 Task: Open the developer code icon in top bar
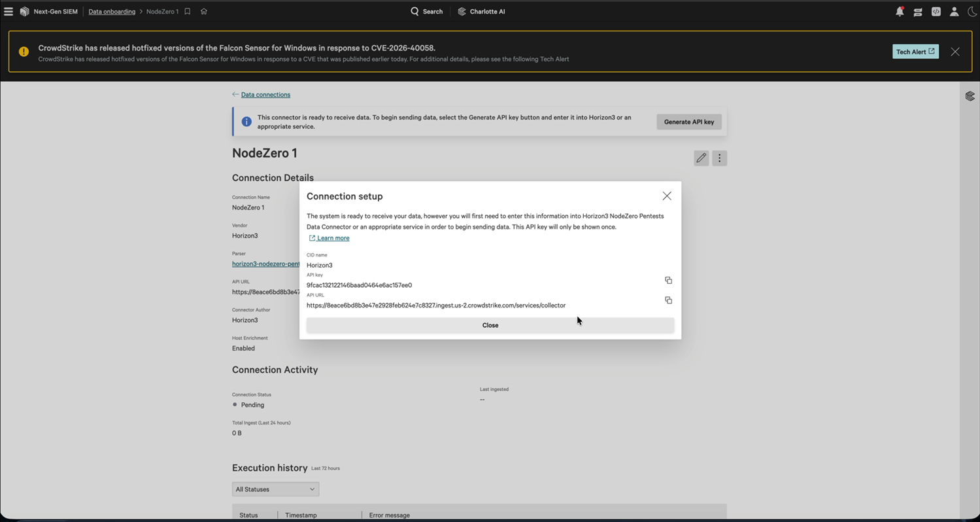(x=936, y=11)
